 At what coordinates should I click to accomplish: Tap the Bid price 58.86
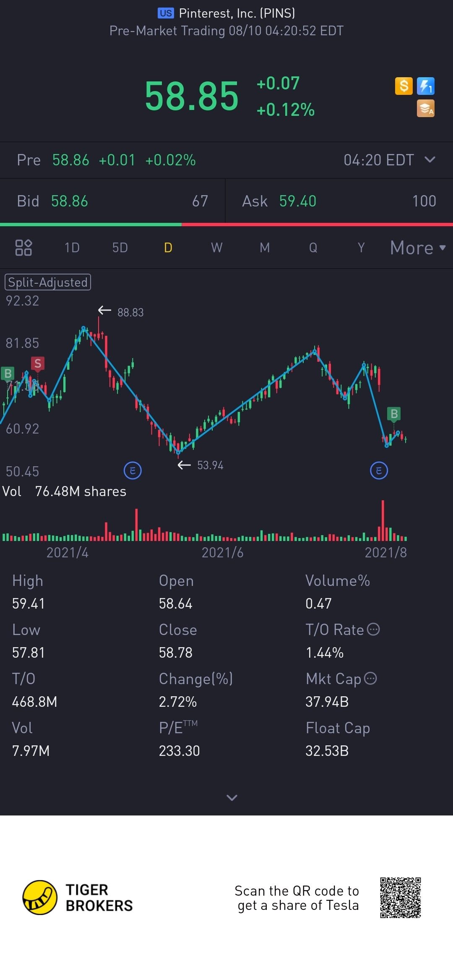pyautogui.click(x=70, y=201)
